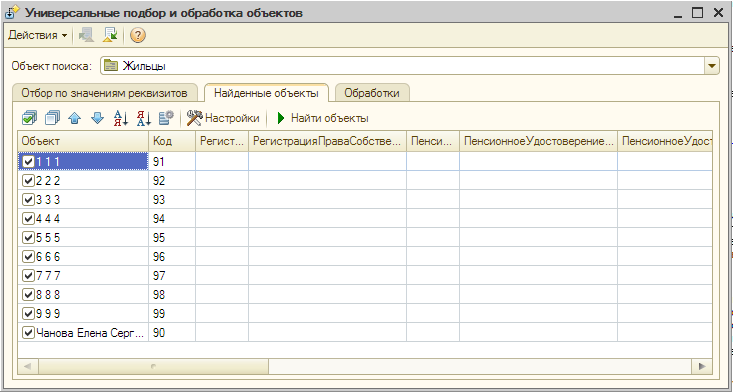Click the horizontal scrollbar left arrow

coord(28,366)
